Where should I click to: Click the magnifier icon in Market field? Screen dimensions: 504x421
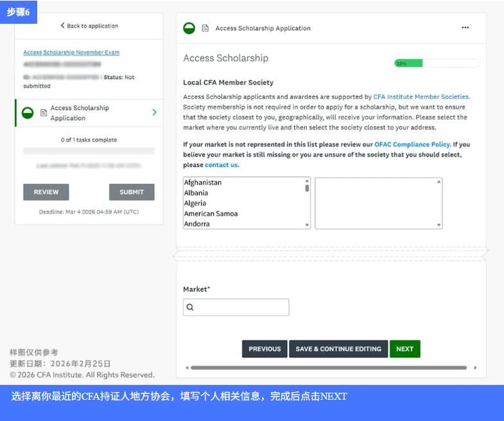click(x=190, y=307)
